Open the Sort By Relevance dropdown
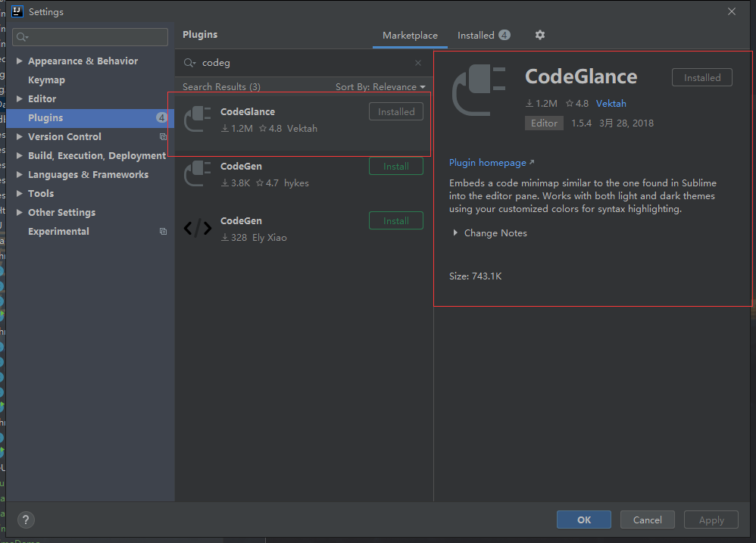The height and width of the screenshot is (543, 756). click(380, 87)
